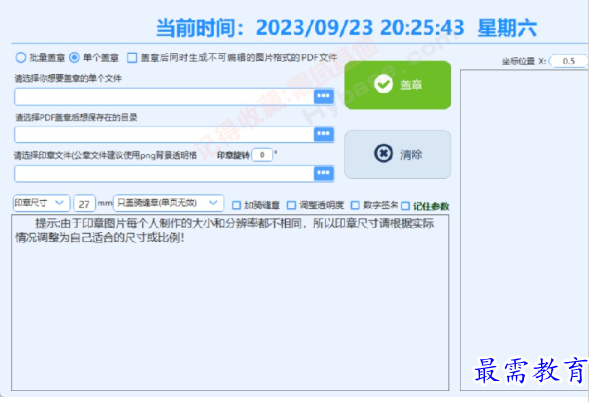Open the 只盖骑缝章(单页无效) dropdown
This screenshot has width=596, height=402.
tap(169, 203)
